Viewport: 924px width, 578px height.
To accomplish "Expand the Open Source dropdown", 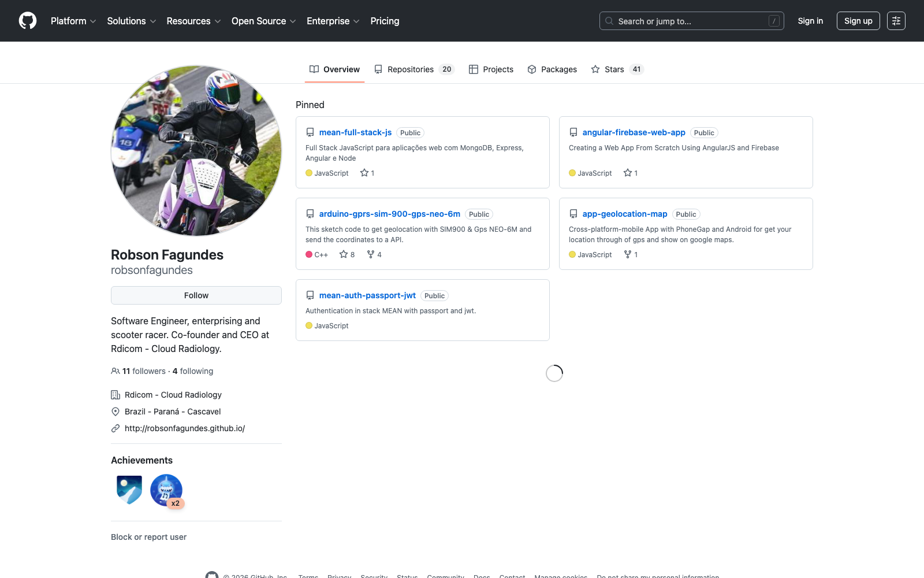I will tap(264, 21).
